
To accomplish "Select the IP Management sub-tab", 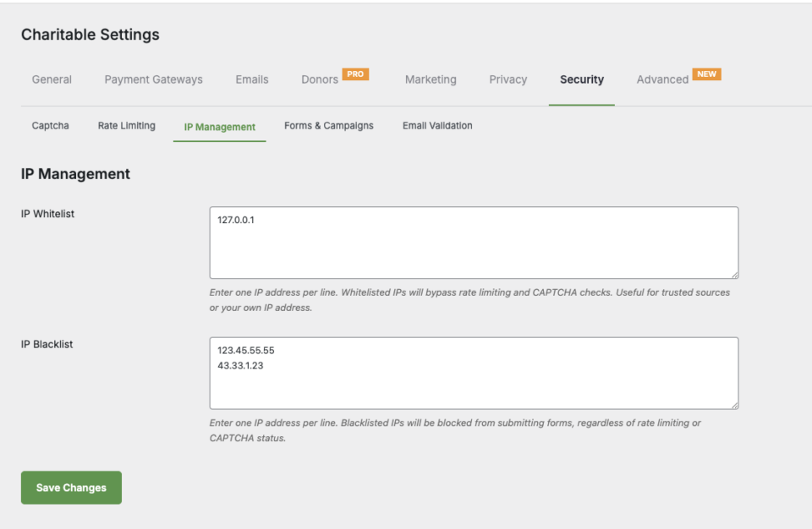I will [220, 127].
